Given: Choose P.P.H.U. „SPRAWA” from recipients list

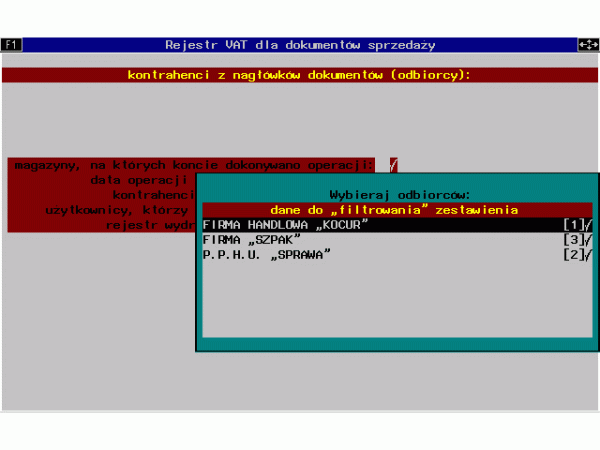Looking at the screenshot, I should click(266, 255).
